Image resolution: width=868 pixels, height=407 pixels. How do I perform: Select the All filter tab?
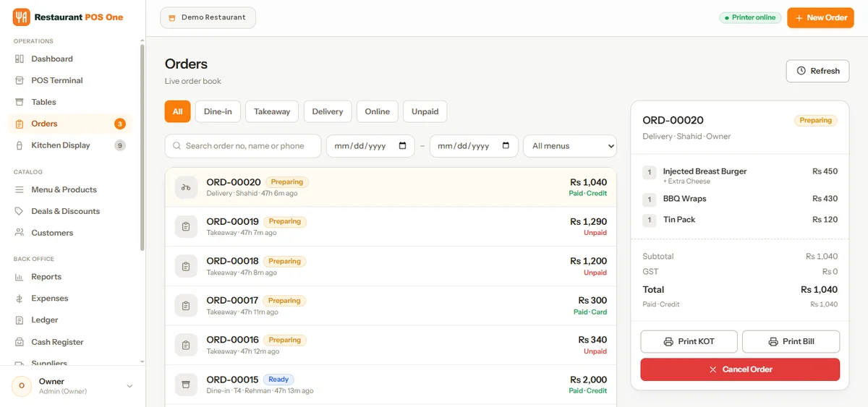tap(177, 111)
